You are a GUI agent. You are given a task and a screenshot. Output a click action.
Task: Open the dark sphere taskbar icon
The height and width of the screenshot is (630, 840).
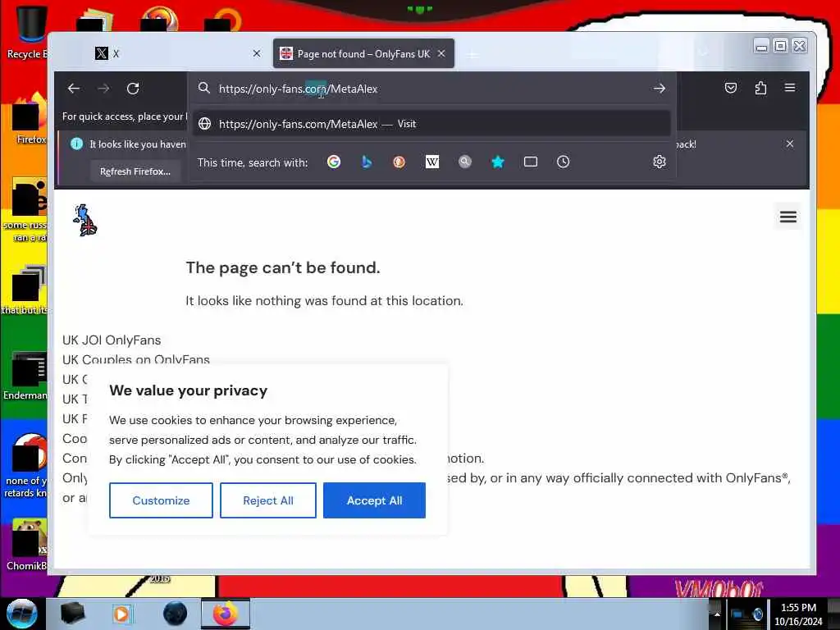click(x=176, y=614)
